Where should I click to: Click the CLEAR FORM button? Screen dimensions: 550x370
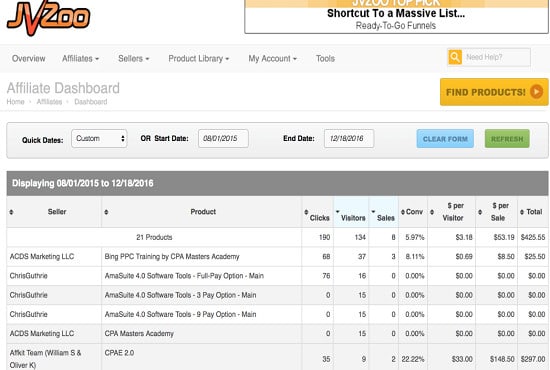(445, 139)
